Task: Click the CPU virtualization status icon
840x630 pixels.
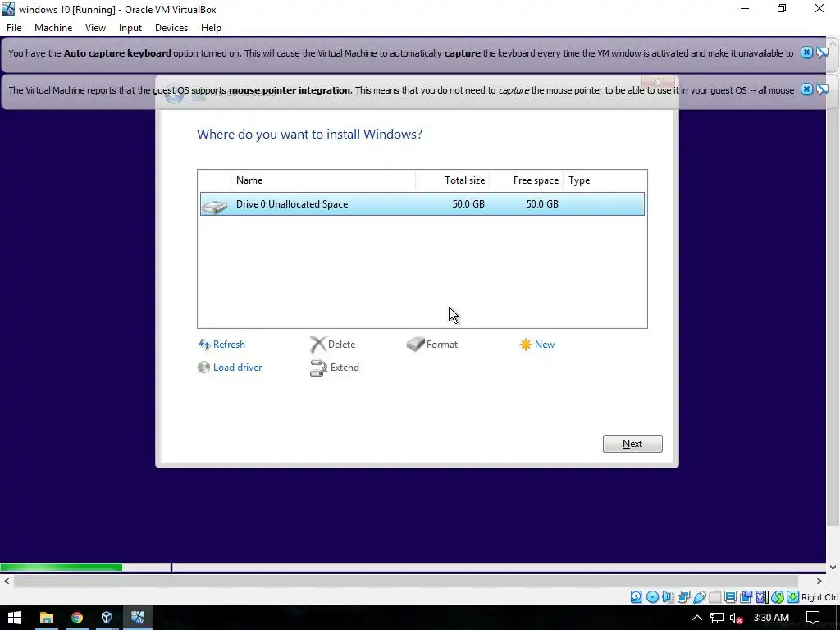Action: point(762,597)
